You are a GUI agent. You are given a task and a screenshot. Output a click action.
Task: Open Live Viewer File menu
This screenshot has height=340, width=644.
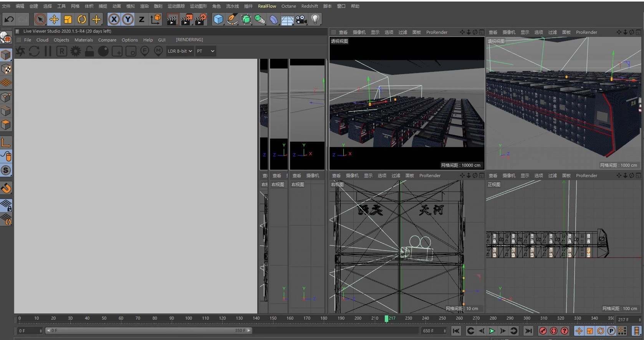point(28,40)
